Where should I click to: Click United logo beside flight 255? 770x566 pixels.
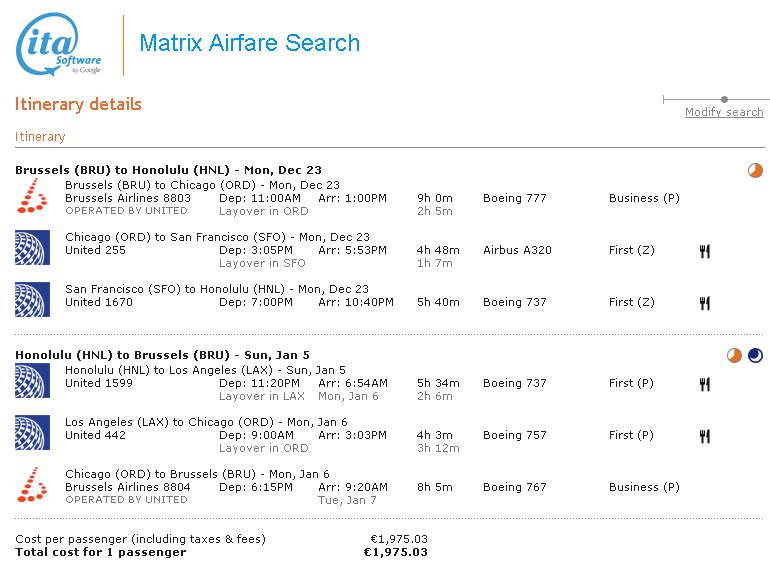point(32,248)
